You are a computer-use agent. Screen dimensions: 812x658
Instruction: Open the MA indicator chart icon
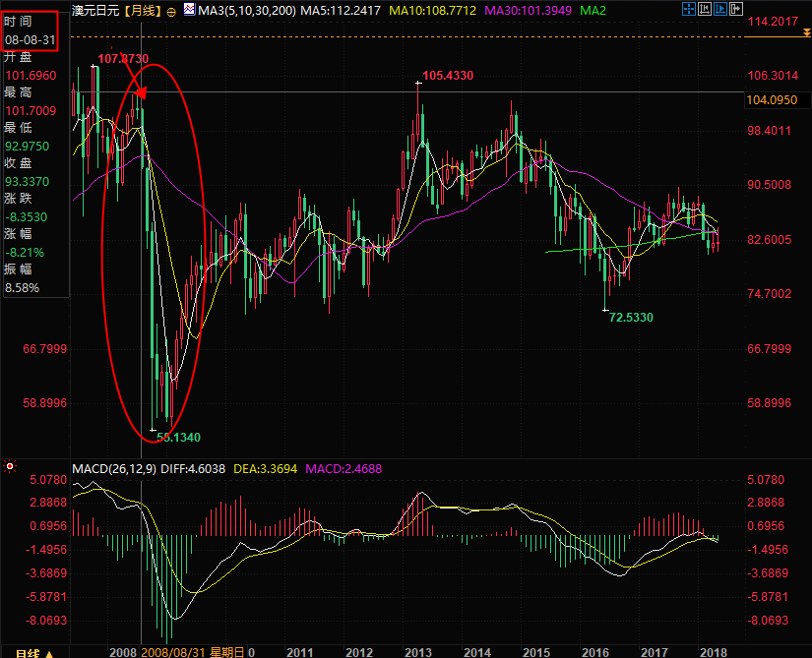point(189,9)
